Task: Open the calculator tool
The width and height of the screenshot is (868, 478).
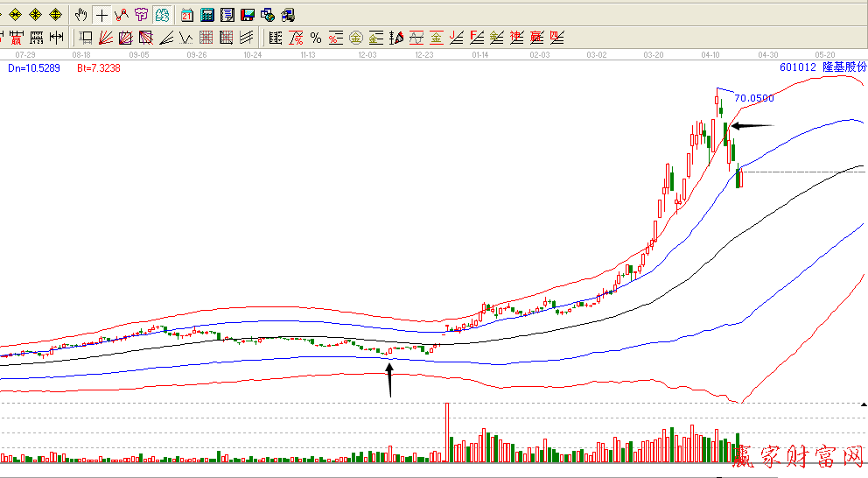Action: (207, 15)
